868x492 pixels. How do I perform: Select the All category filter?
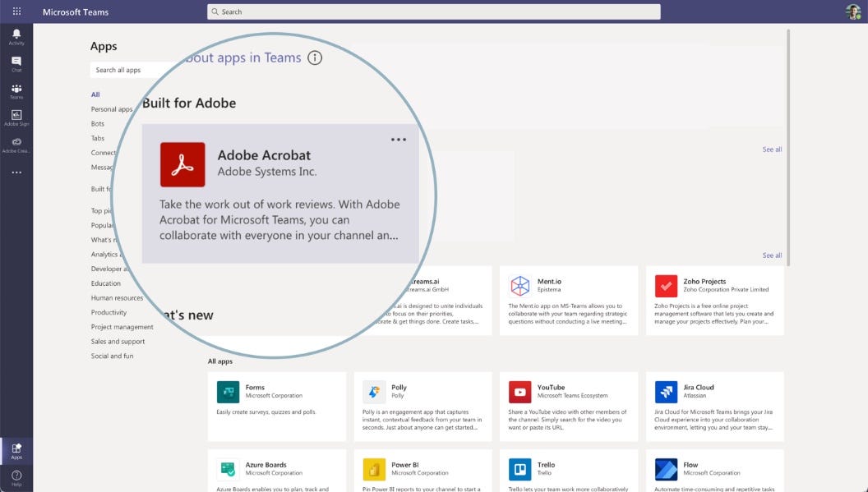point(95,94)
